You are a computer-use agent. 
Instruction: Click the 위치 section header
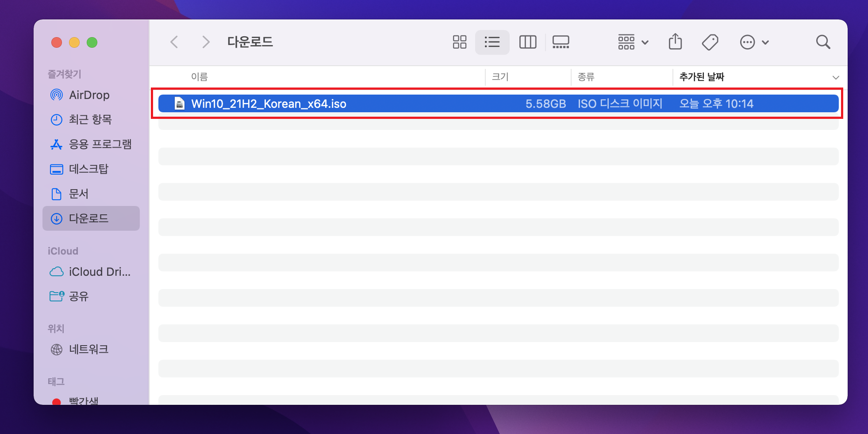[56, 329]
